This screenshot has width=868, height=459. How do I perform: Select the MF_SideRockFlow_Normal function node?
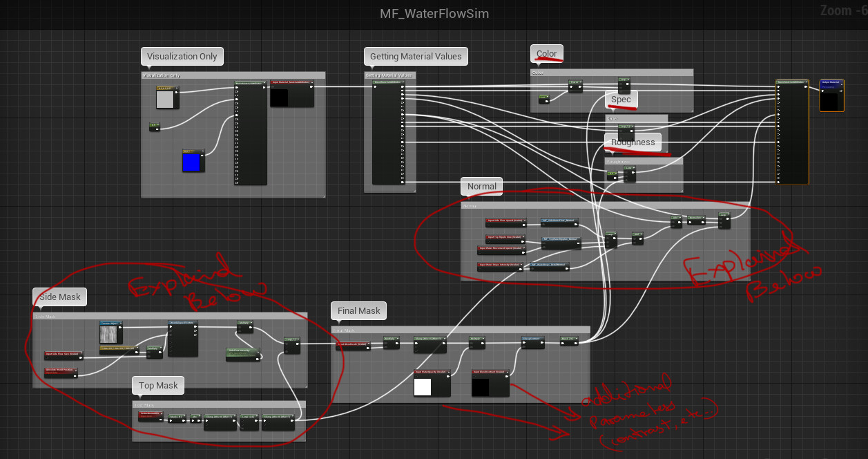click(x=559, y=221)
